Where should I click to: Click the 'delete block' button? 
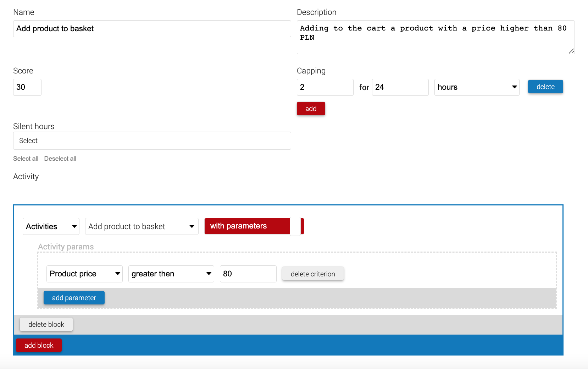point(46,324)
